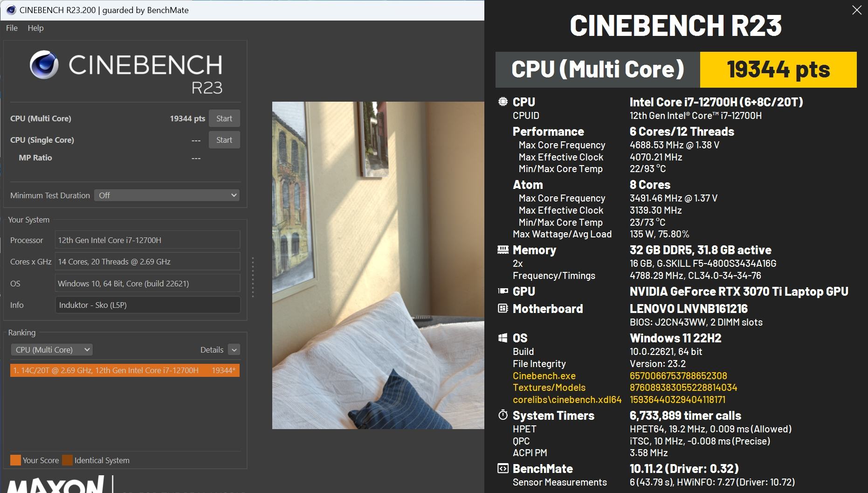
Task: Click the Info field 'Induktor - Sko (L5P)'
Action: point(147,305)
